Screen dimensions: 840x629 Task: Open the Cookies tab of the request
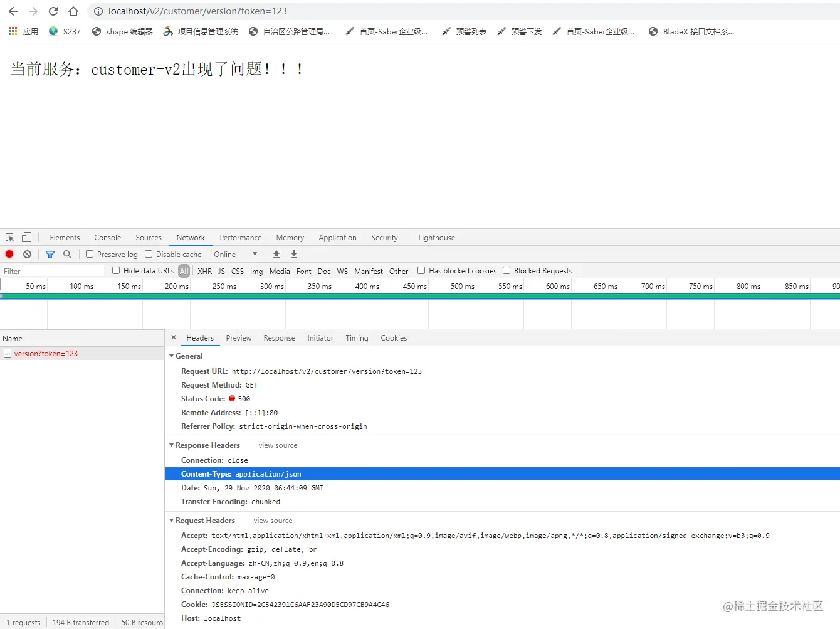point(394,338)
